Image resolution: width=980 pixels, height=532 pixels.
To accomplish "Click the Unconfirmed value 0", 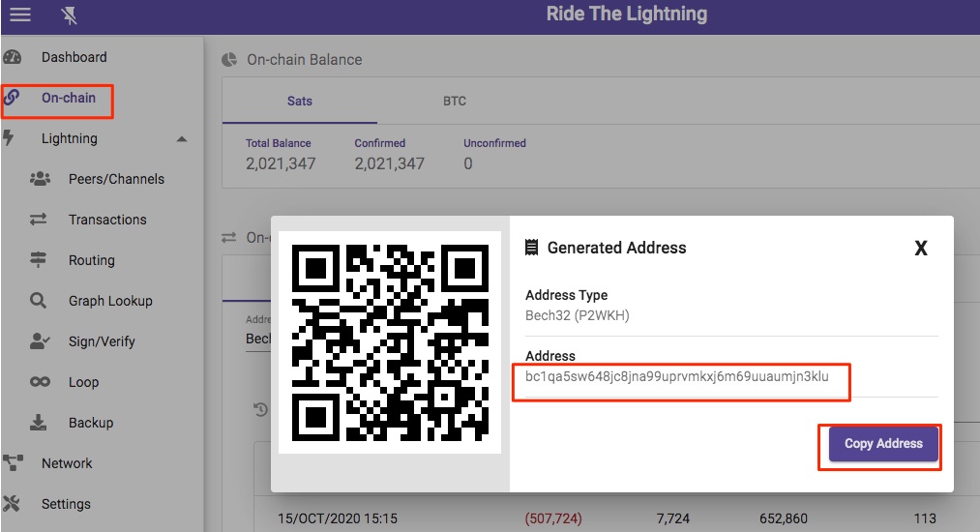I will [x=468, y=163].
